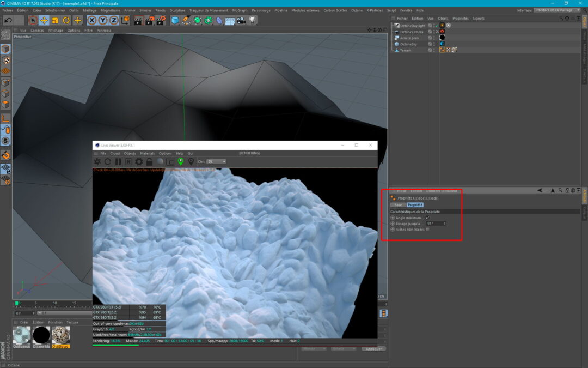
Task: Toggle the Live Viewer lock icon
Action: (x=149, y=162)
